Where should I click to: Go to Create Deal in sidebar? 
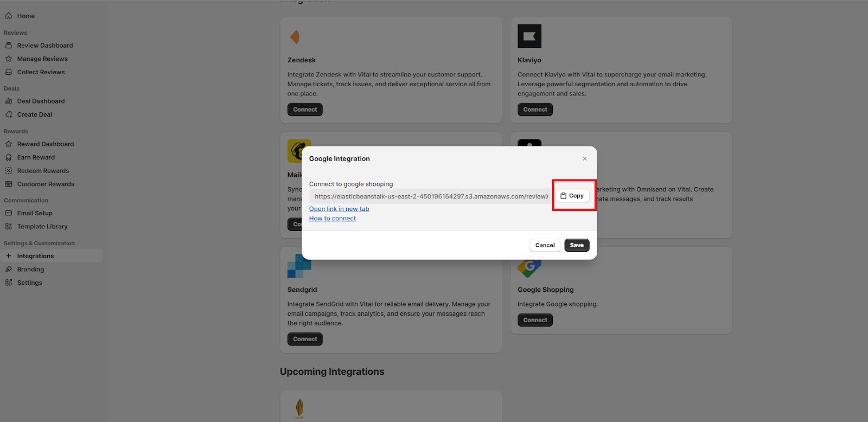[x=35, y=114]
